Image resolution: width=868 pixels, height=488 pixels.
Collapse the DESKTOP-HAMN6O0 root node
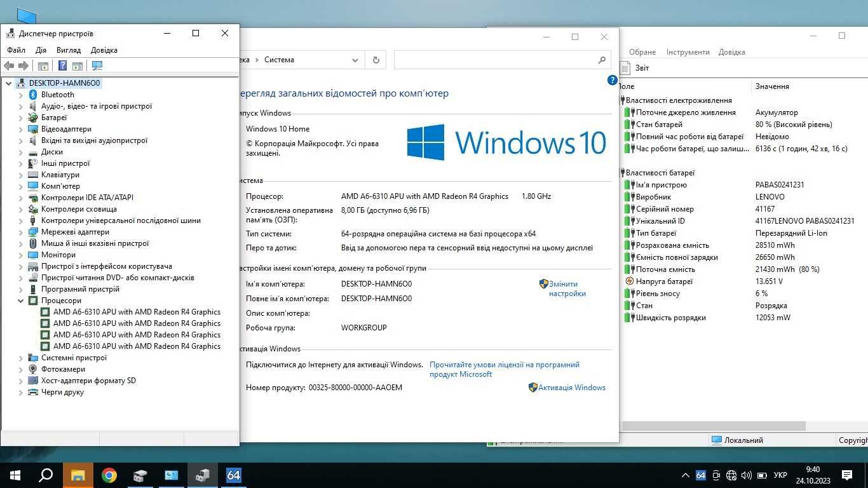pos(8,83)
